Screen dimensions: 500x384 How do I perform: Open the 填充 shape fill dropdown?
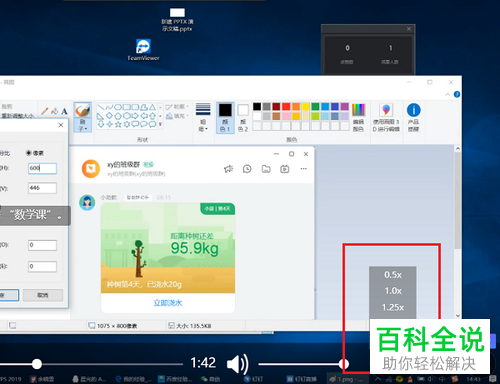point(177,116)
